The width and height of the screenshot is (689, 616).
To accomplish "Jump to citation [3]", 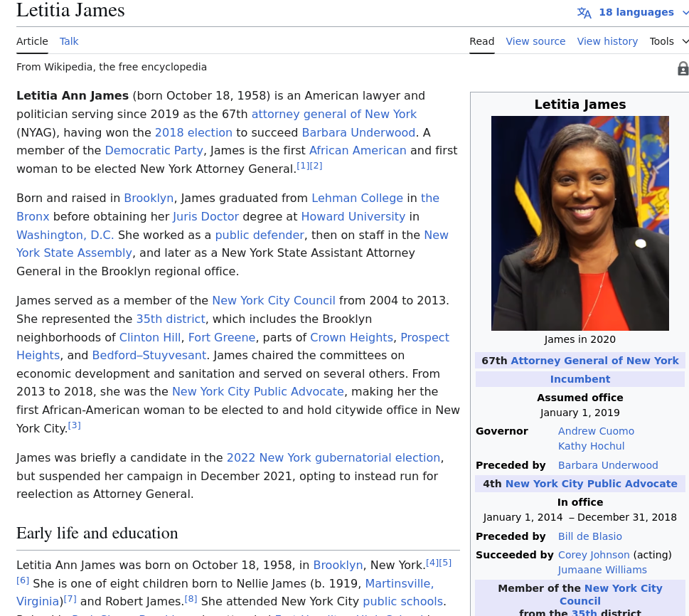I will point(74,425).
